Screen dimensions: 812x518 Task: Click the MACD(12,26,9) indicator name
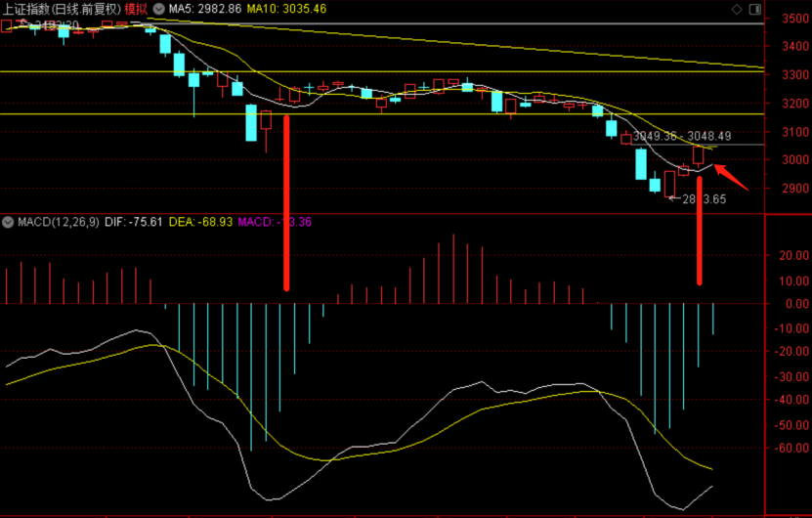(x=59, y=222)
